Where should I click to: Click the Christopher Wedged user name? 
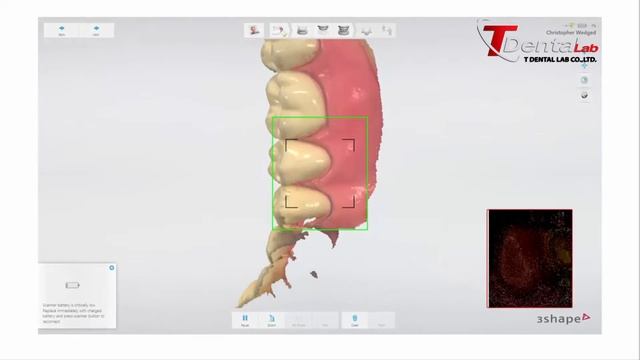pyautogui.click(x=571, y=32)
